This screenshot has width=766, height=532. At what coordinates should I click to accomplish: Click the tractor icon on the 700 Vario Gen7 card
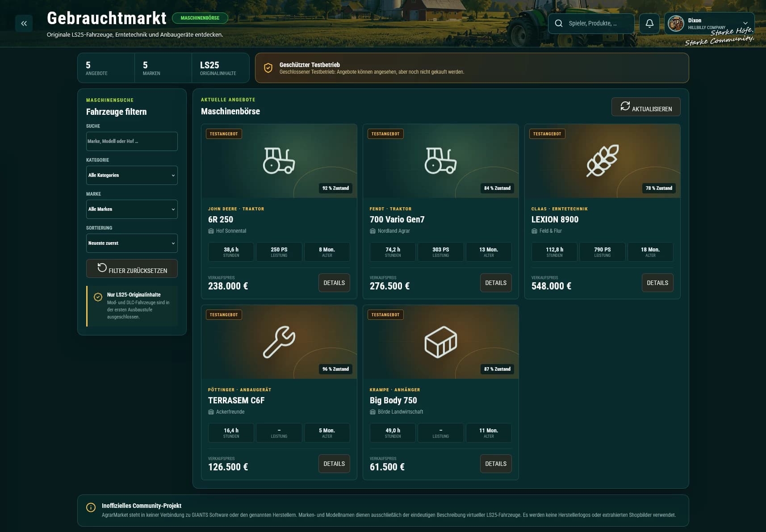click(x=441, y=160)
